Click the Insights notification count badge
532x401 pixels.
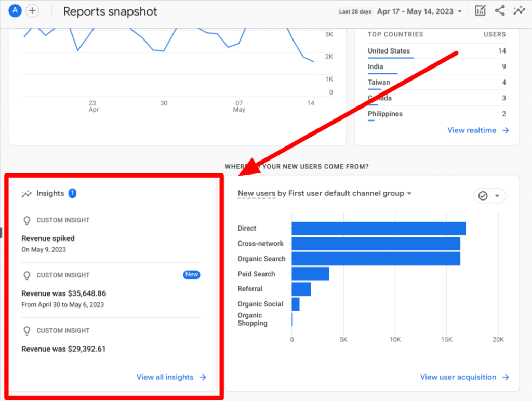[x=72, y=193]
